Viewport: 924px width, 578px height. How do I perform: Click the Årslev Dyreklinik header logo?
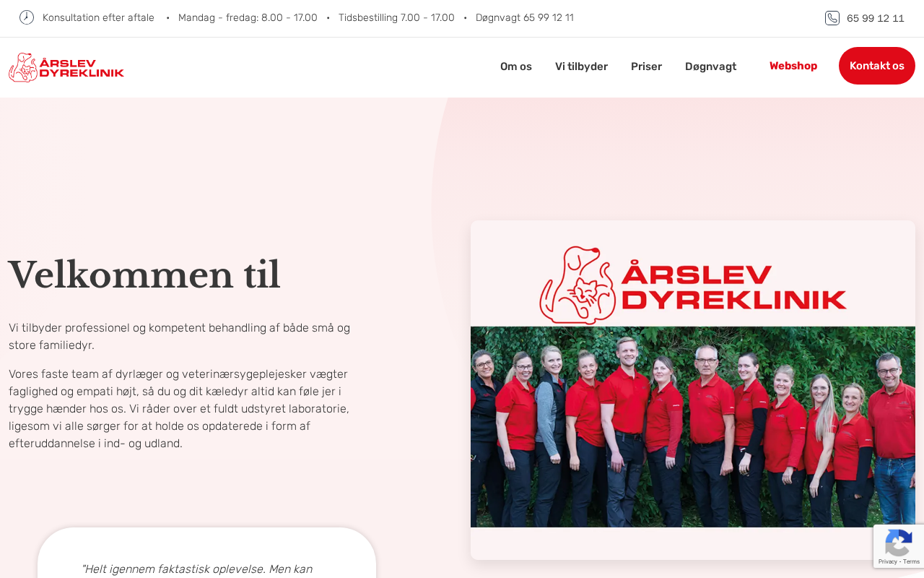pos(66,67)
